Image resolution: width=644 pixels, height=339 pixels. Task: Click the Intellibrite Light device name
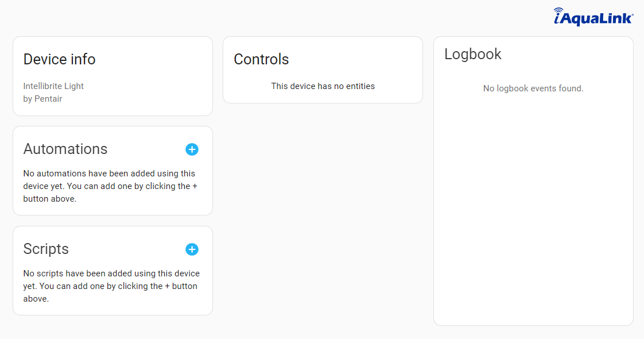(53, 86)
